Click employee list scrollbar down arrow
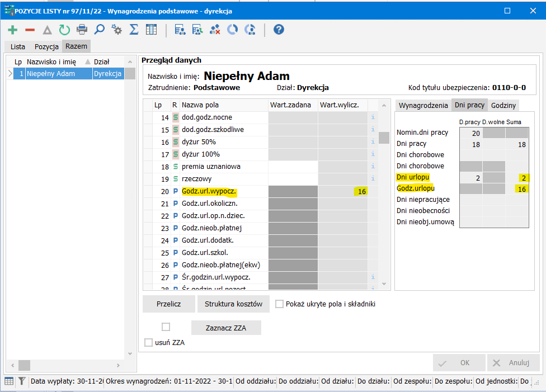 130,354
